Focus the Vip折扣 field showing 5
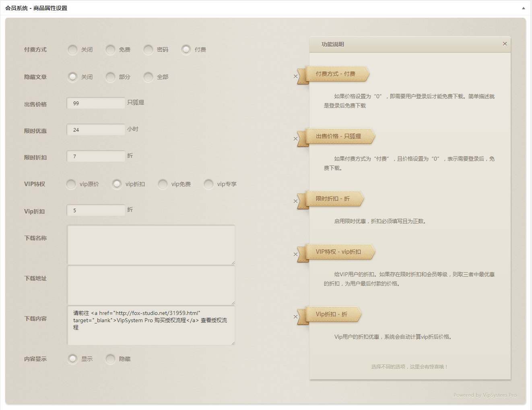The image size is (532, 410). coord(96,210)
